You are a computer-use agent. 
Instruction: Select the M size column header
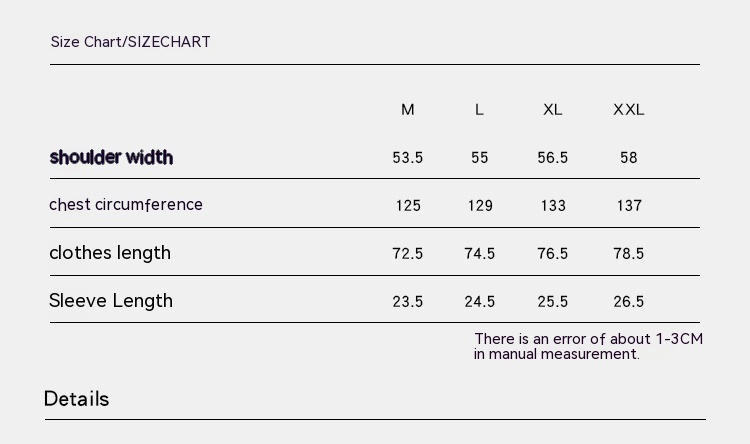point(408,110)
